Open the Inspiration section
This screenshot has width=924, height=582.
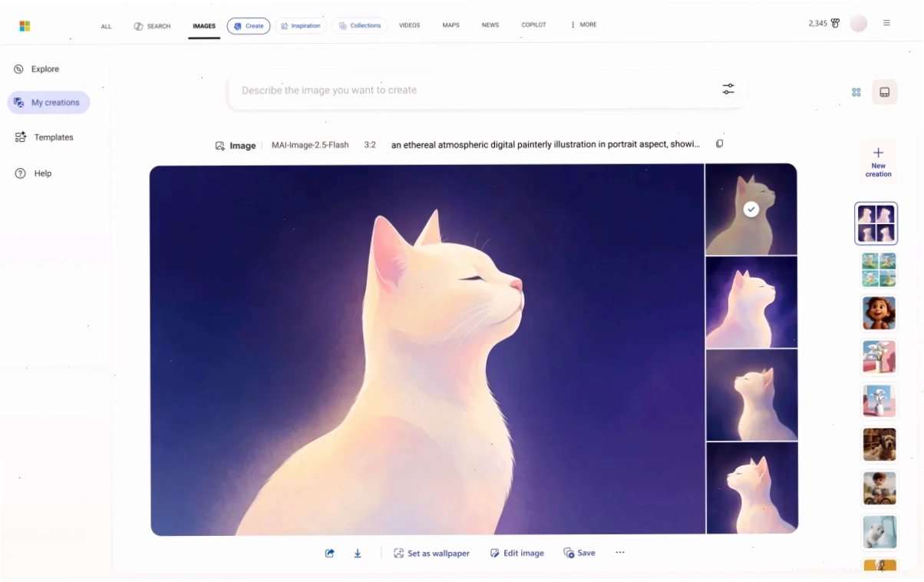[301, 26]
